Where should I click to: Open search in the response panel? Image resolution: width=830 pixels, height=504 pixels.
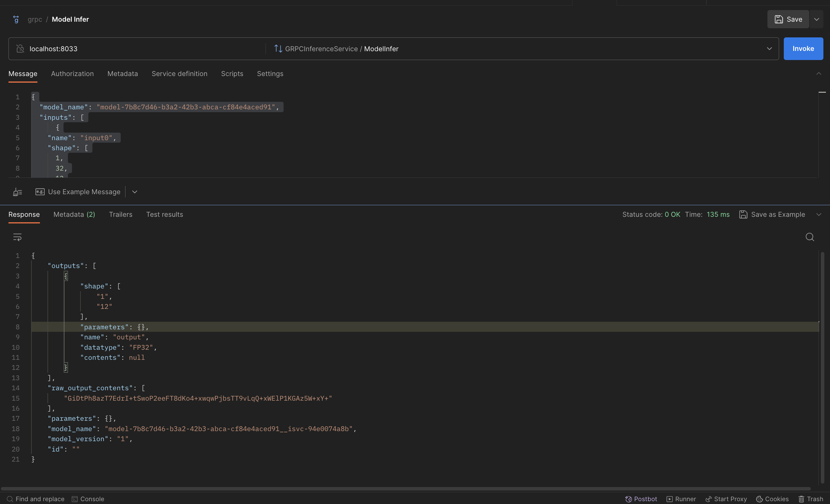point(810,237)
